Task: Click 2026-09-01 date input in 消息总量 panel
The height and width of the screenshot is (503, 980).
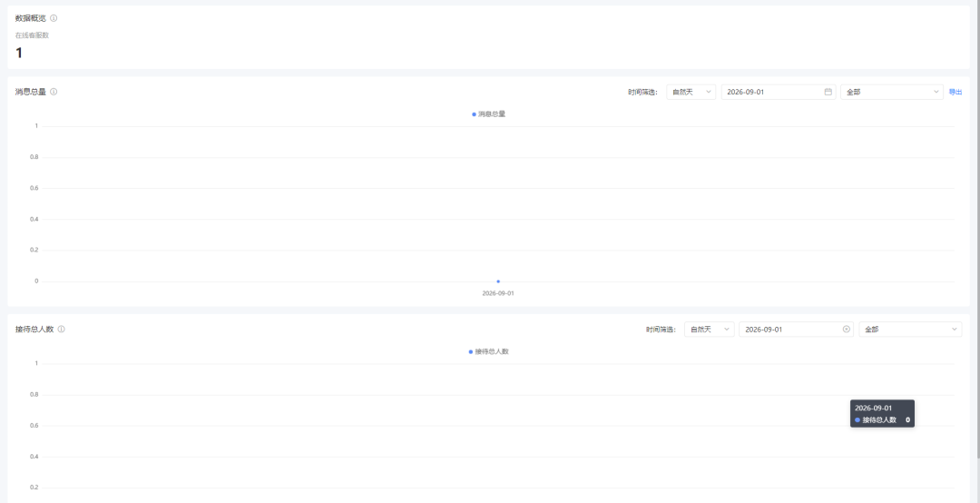Action: 779,92
